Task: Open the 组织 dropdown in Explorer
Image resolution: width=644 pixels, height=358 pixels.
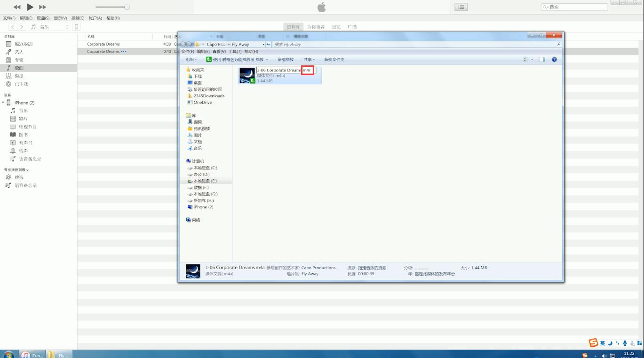Action: tap(191, 60)
